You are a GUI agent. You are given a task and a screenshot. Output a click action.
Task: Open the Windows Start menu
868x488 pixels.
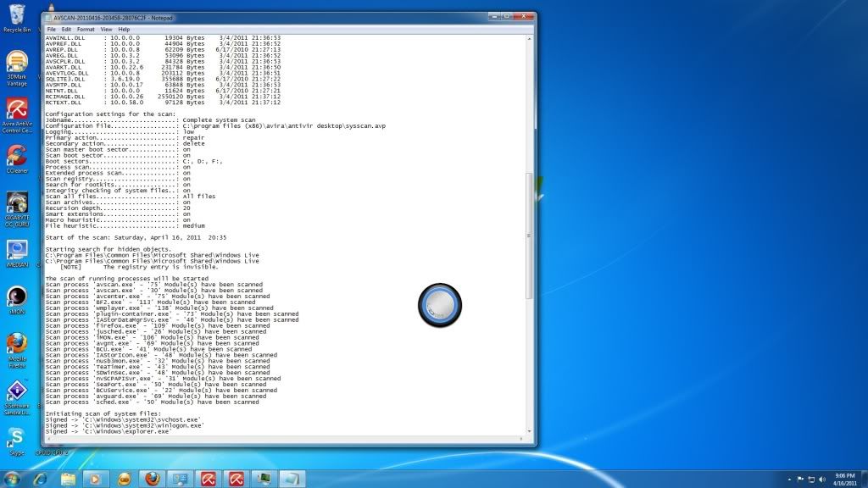(x=12, y=479)
